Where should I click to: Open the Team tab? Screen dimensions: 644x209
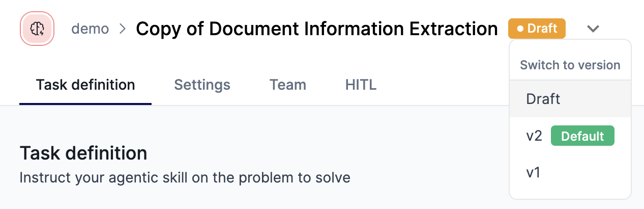[x=288, y=85]
